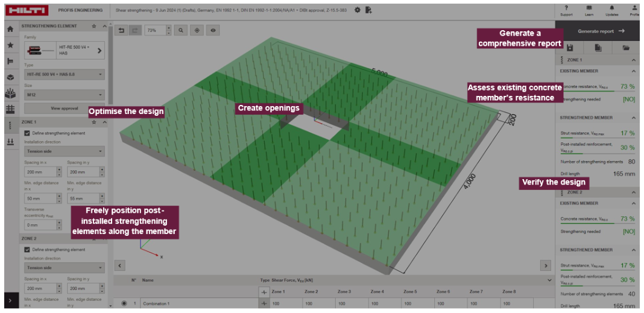The height and width of the screenshot is (313, 644).
Task: Click the target reset-view icon
Action: click(197, 30)
